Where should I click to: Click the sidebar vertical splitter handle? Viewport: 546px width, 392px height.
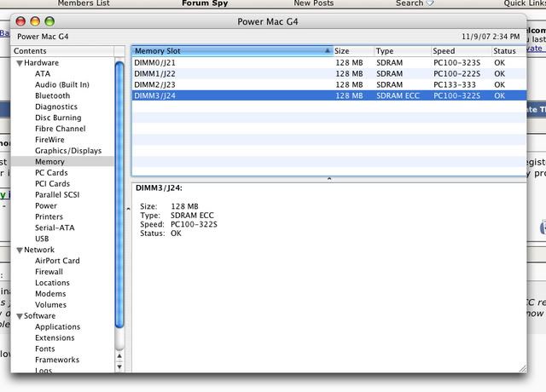point(128,209)
